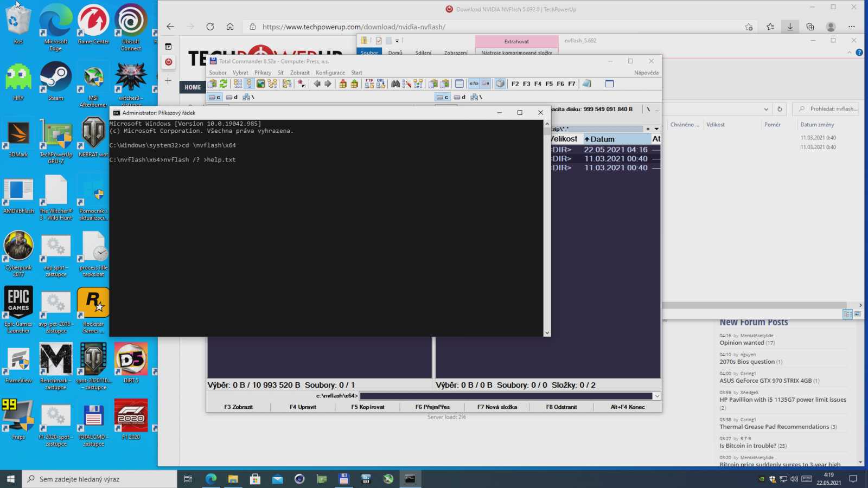
Task: Click F8 Odstranit button
Action: [x=561, y=407]
